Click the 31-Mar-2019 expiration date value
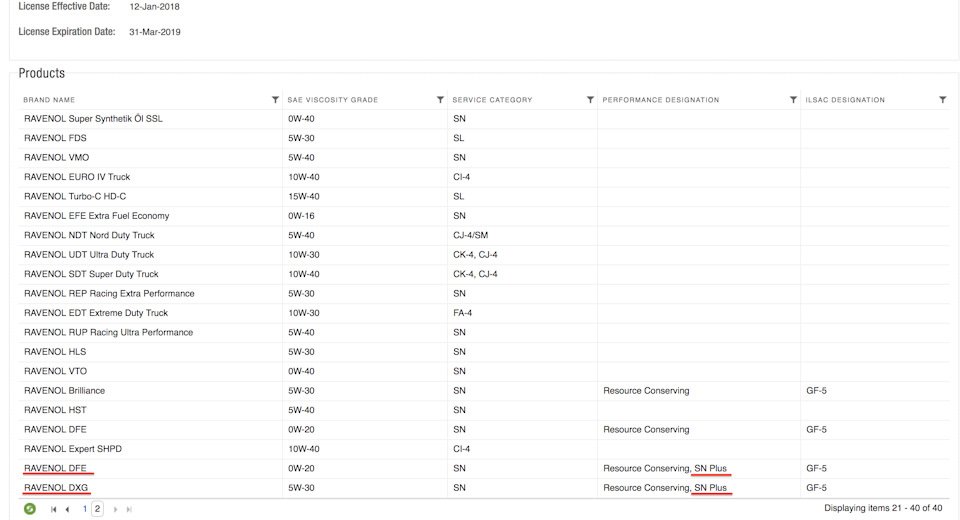The height and width of the screenshot is (520, 960). click(155, 32)
